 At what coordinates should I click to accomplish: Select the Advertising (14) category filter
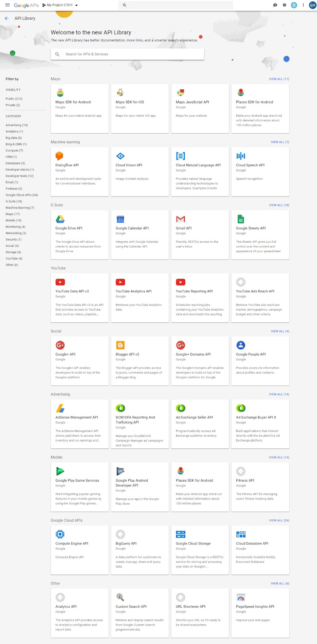(x=17, y=125)
